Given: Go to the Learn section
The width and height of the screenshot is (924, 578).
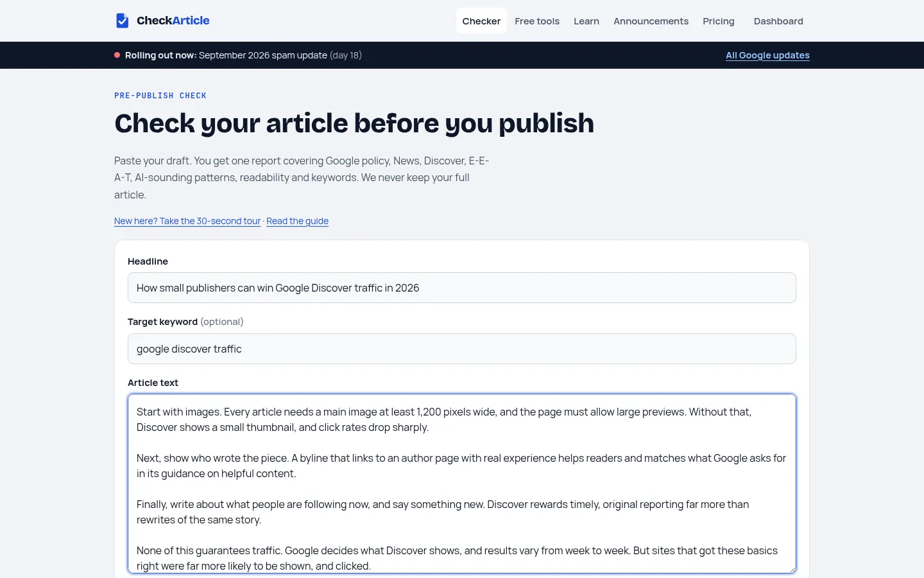Looking at the screenshot, I should tap(586, 21).
